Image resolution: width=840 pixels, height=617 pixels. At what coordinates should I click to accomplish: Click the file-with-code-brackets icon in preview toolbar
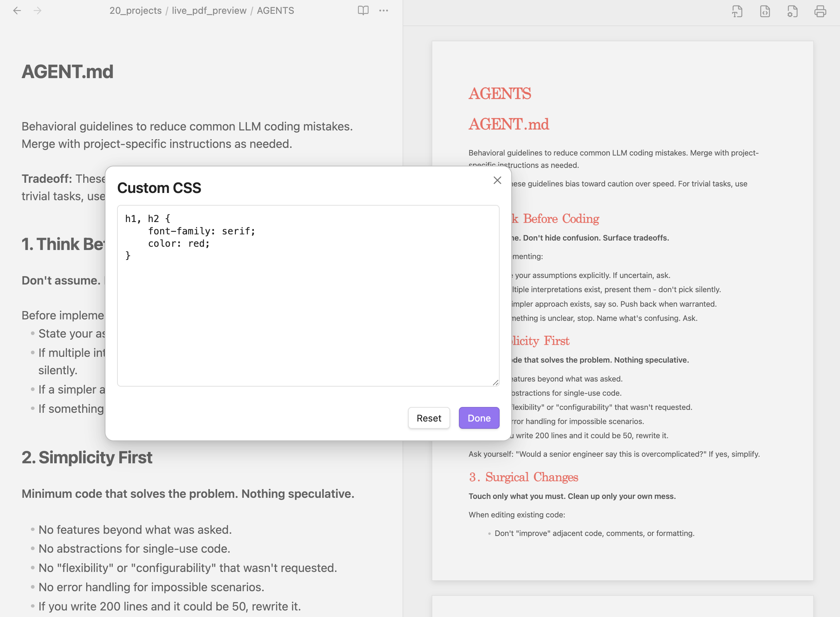[x=765, y=12]
